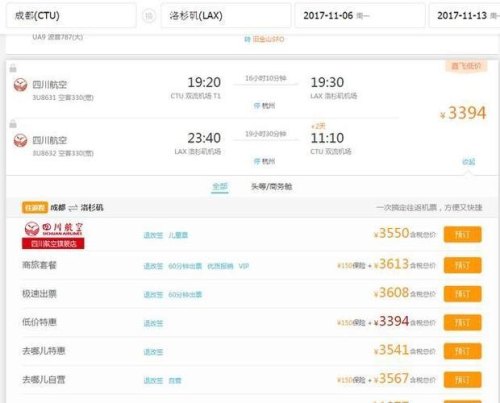Screen dimensions: 500x403
Task: Click the 转 旧金山SFO transfer label
Action: click(264, 39)
